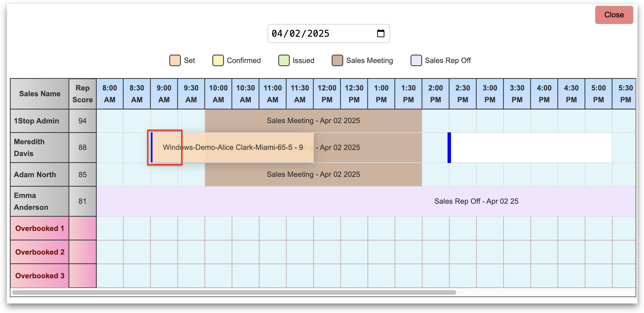
Task: Select the Windows-Demo-Alice Clark appointment block
Action: point(233,147)
